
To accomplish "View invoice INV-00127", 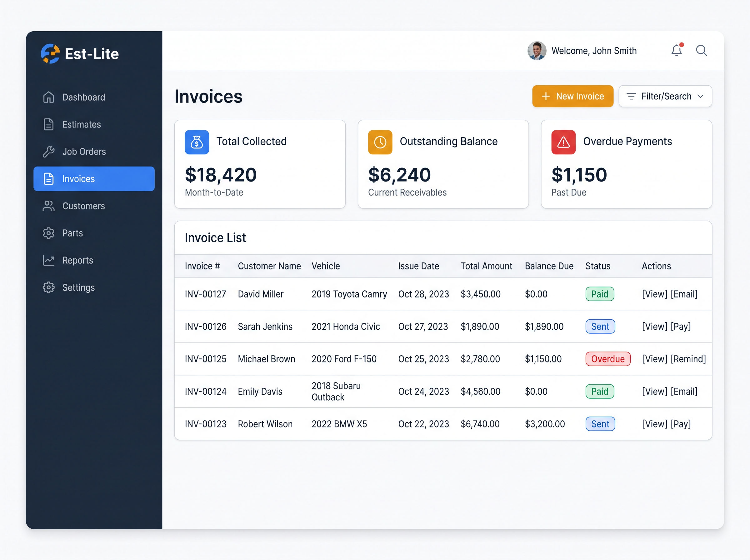I will click(655, 294).
